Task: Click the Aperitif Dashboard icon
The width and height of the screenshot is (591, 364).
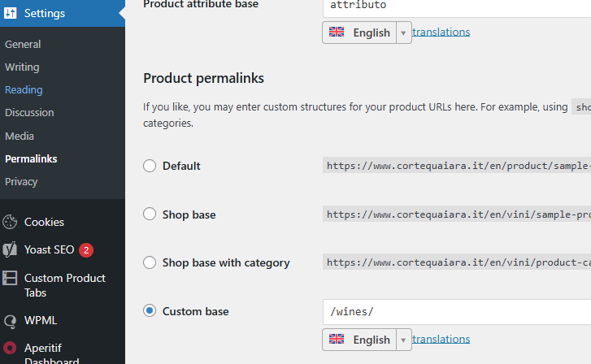Action: [11, 348]
